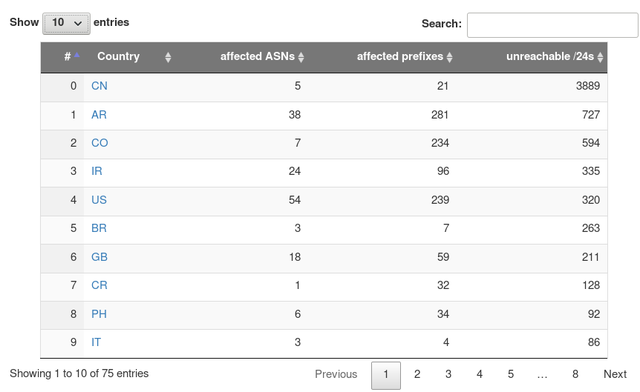640x392 pixels.
Task: Open the PH country link
Action: click(x=99, y=314)
